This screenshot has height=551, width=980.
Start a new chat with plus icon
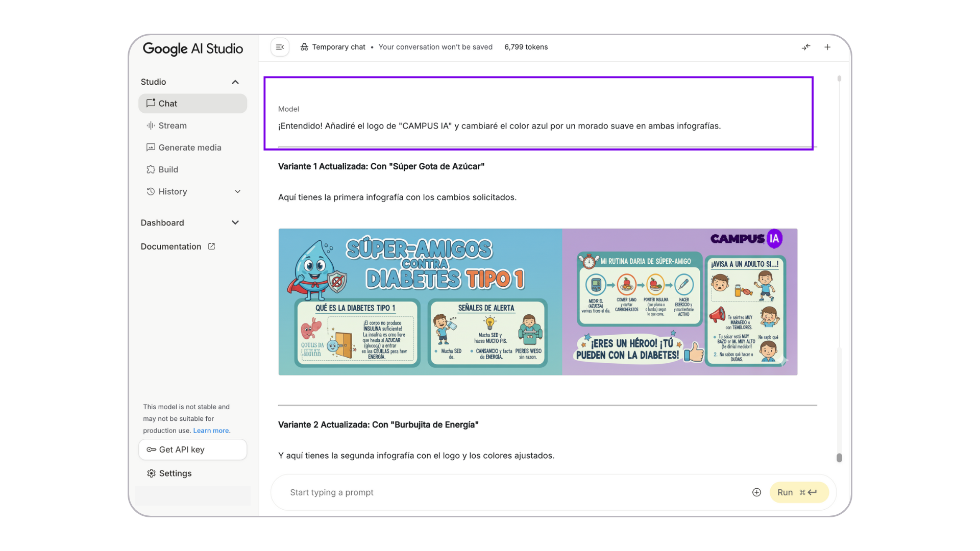[827, 47]
